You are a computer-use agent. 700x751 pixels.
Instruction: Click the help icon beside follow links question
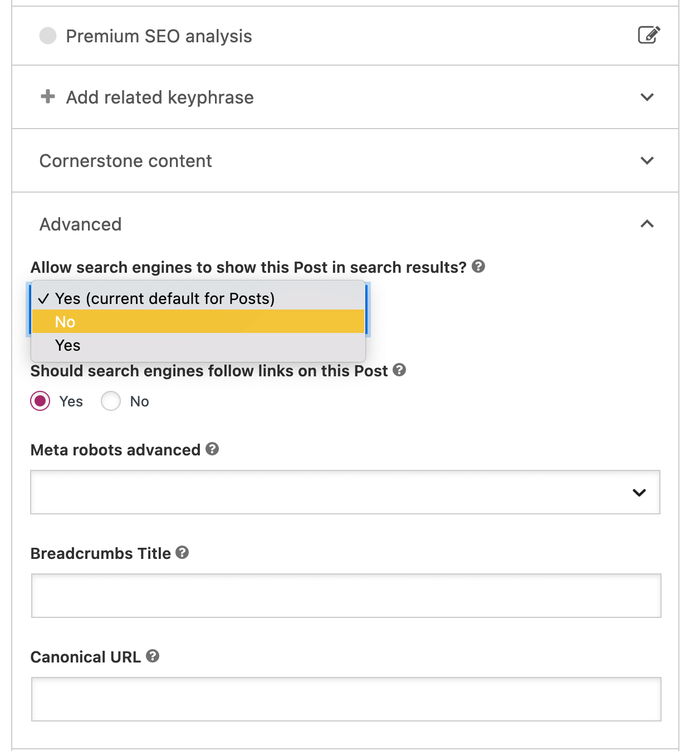pyautogui.click(x=400, y=370)
